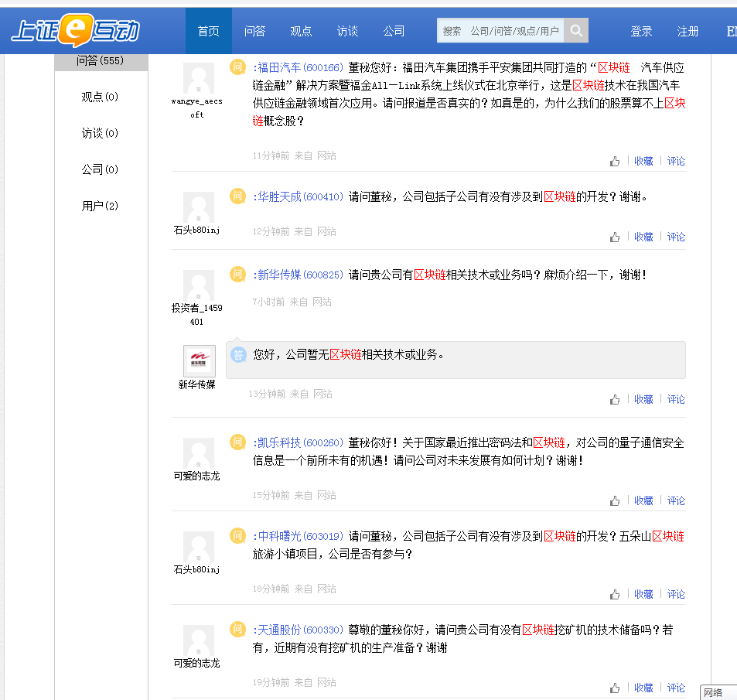Like the 华胜天成 question with thumbs-up
Screen dimensions: 737x700
(615, 237)
